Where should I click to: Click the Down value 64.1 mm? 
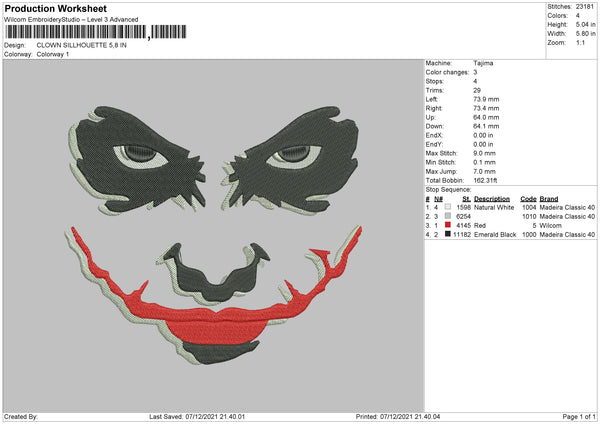[x=486, y=126]
